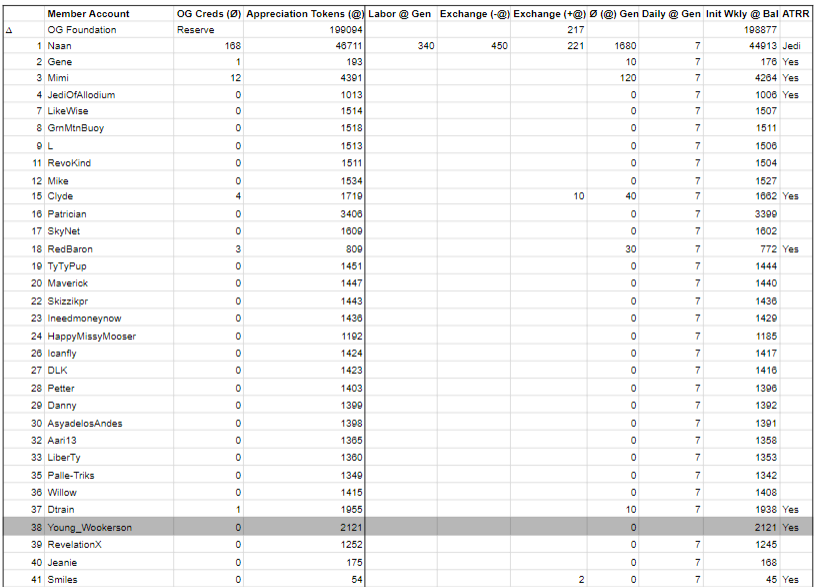Select the 'OG Foundation' cell
The height and width of the screenshot is (587, 814).
pos(82,30)
